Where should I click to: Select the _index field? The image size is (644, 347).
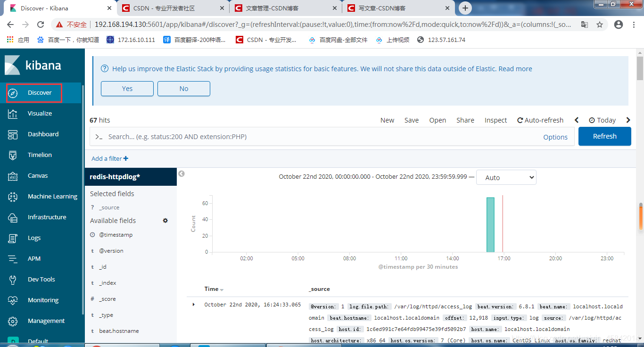[107, 283]
